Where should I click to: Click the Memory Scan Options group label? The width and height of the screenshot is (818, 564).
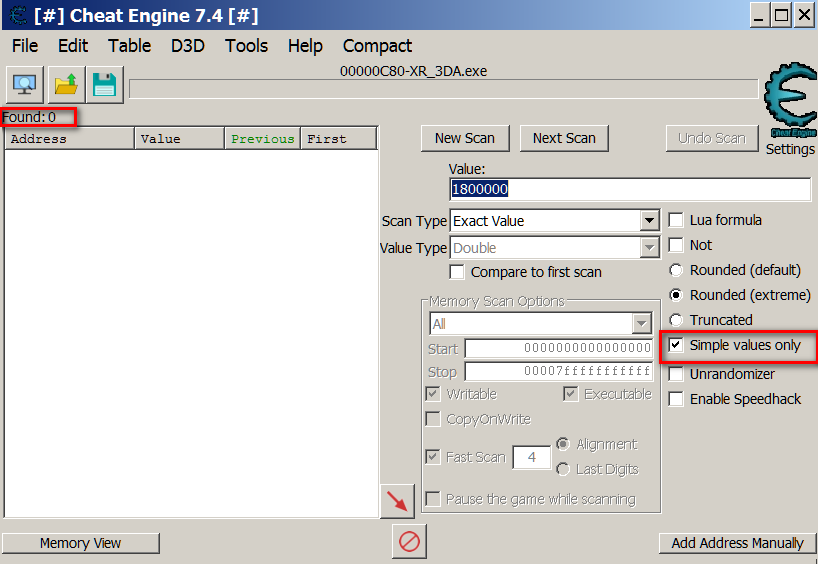pyautogui.click(x=497, y=301)
